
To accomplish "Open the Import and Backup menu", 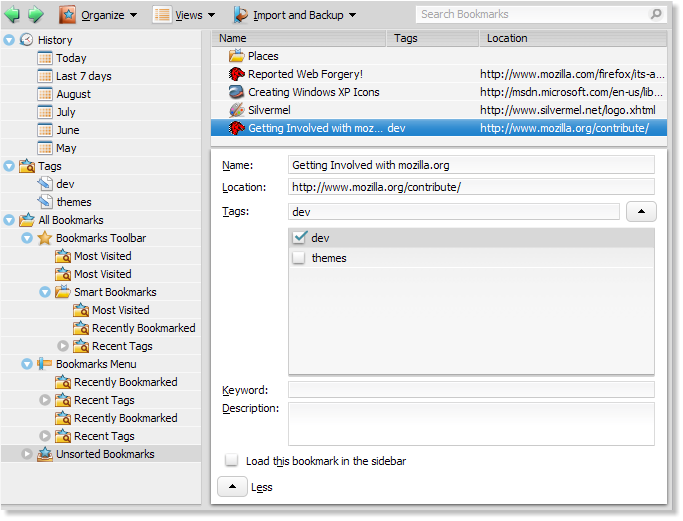I will [294, 15].
